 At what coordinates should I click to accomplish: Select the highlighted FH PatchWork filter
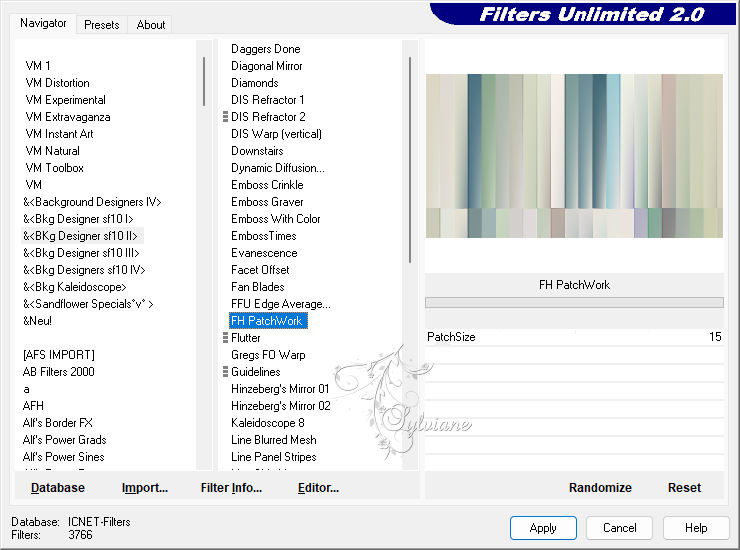point(268,321)
